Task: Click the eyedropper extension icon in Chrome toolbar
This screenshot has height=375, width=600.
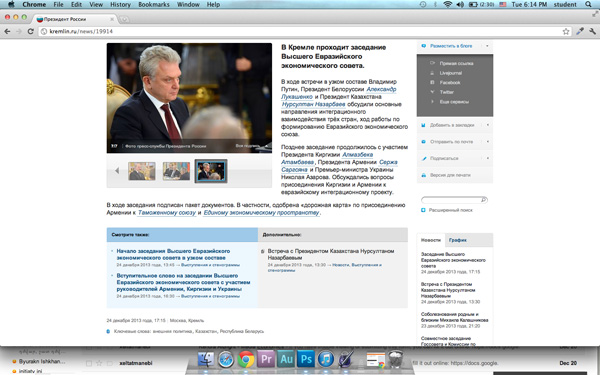Action: 580,31
